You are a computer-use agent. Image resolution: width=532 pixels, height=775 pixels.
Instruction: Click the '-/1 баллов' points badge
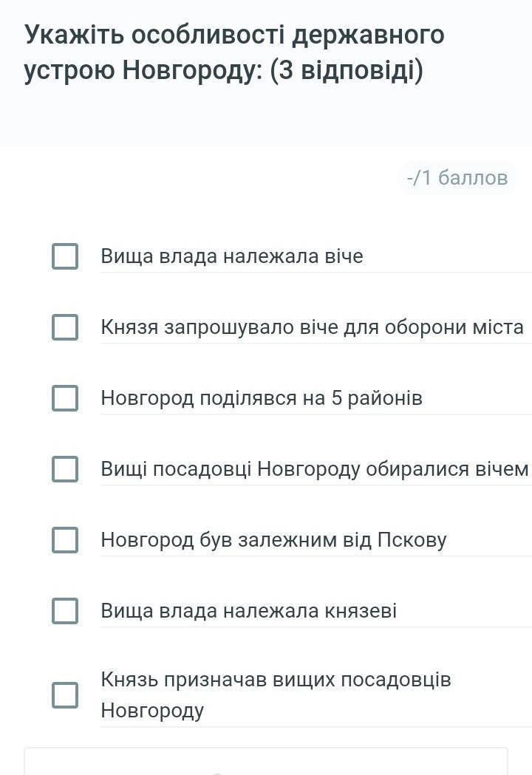(457, 178)
